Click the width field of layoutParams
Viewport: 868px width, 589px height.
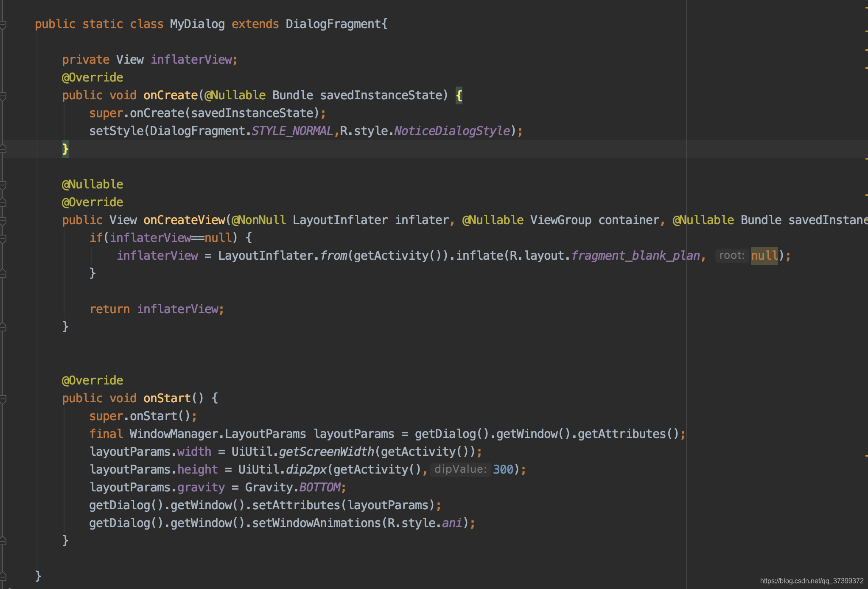[x=194, y=452]
